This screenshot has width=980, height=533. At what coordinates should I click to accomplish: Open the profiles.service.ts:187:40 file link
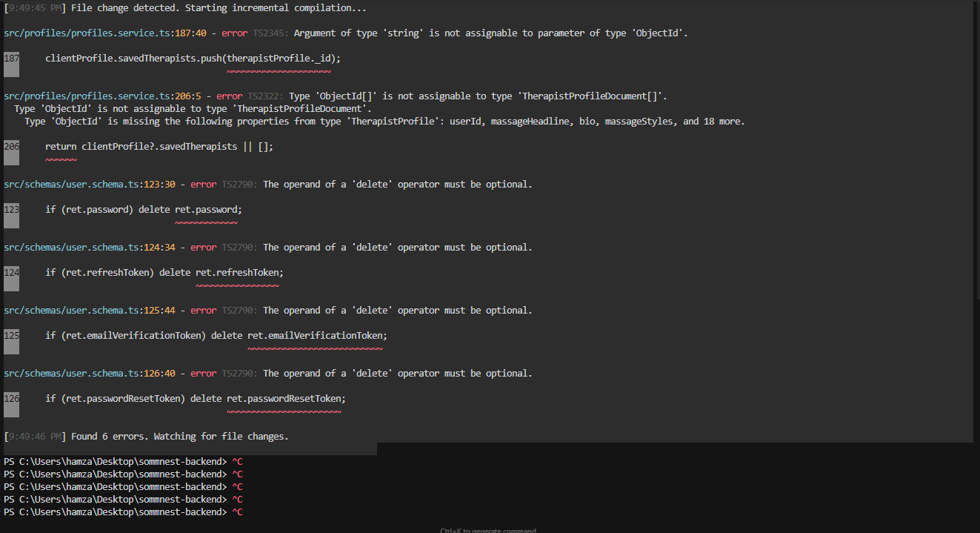[x=105, y=33]
